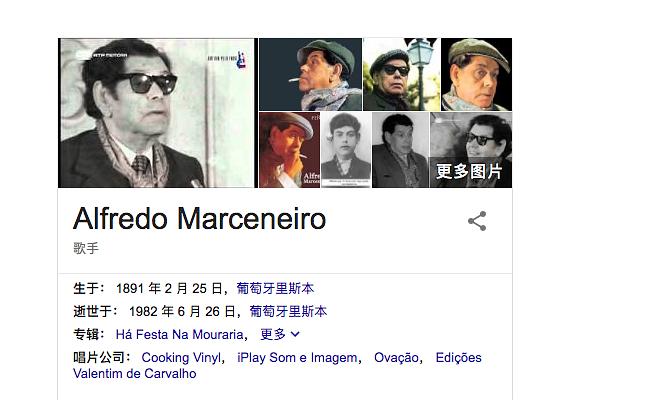The height and width of the screenshot is (400, 667).
Task: Click the share icon beside Alfredo Marceneiro
Action: pos(477,221)
